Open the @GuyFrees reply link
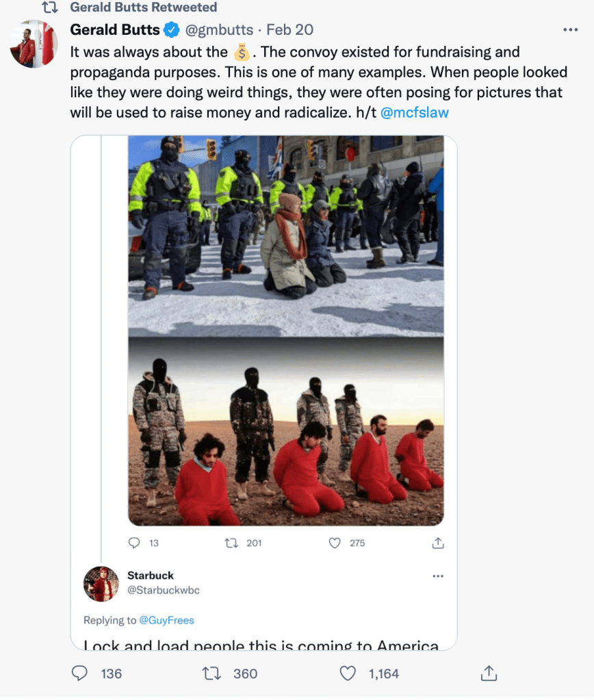The image size is (594, 700). [166, 620]
